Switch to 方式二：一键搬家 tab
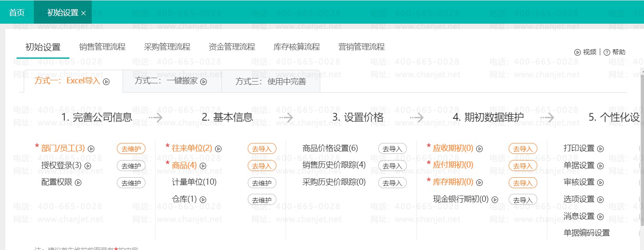The width and height of the screenshot is (644, 250). point(171,81)
